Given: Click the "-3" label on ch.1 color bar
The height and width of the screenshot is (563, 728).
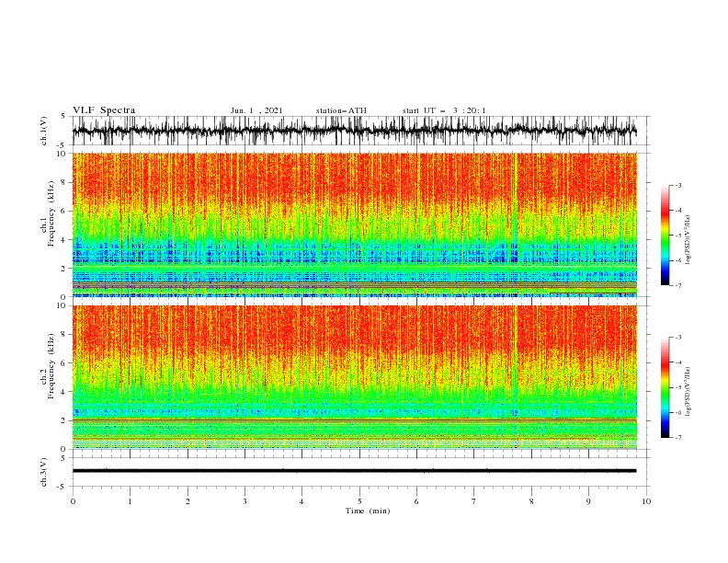Looking at the screenshot, I should (x=678, y=185).
